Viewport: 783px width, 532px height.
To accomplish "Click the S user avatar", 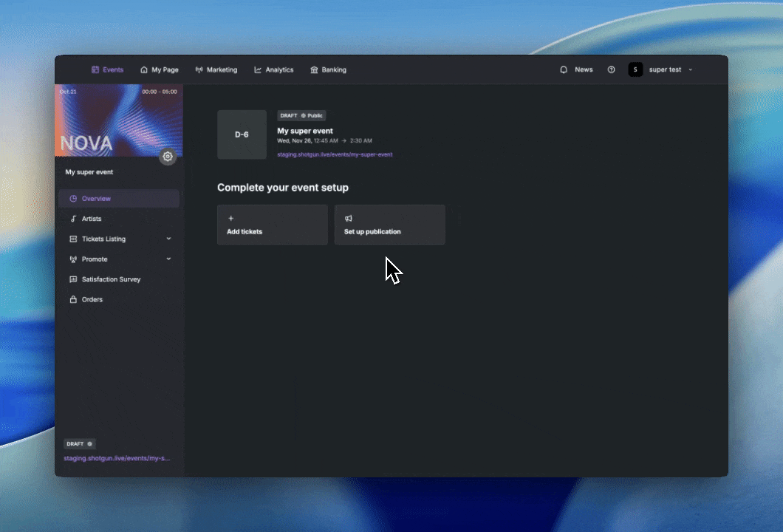I will 635,70.
